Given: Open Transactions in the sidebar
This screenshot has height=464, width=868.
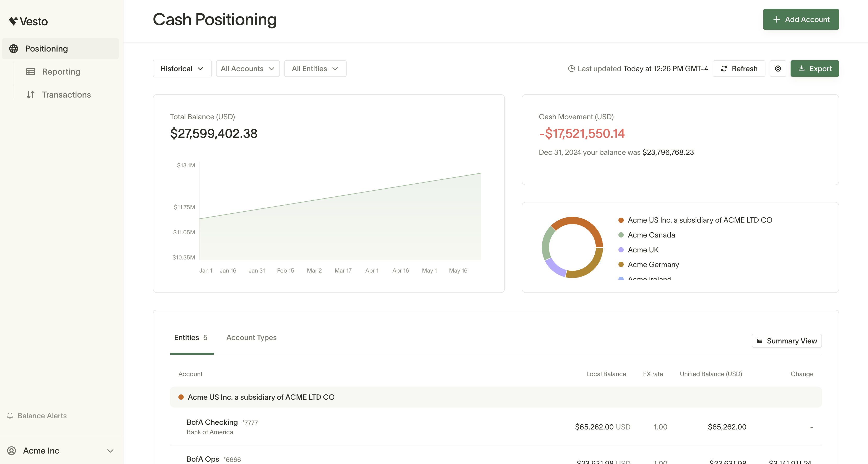Looking at the screenshot, I should coord(66,95).
